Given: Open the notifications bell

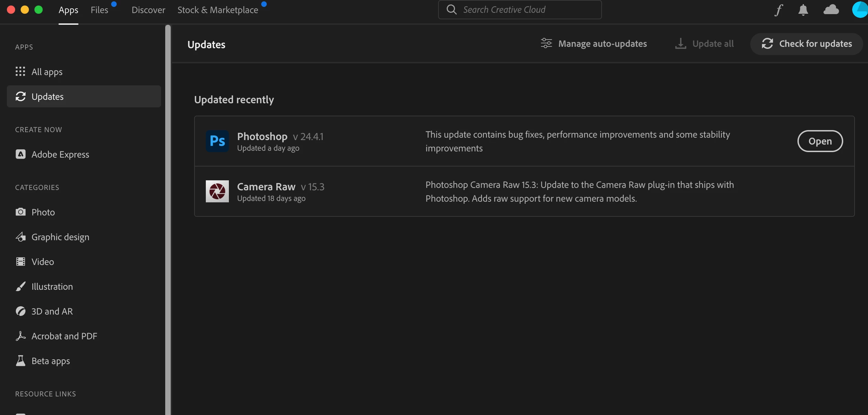Looking at the screenshot, I should [x=803, y=10].
